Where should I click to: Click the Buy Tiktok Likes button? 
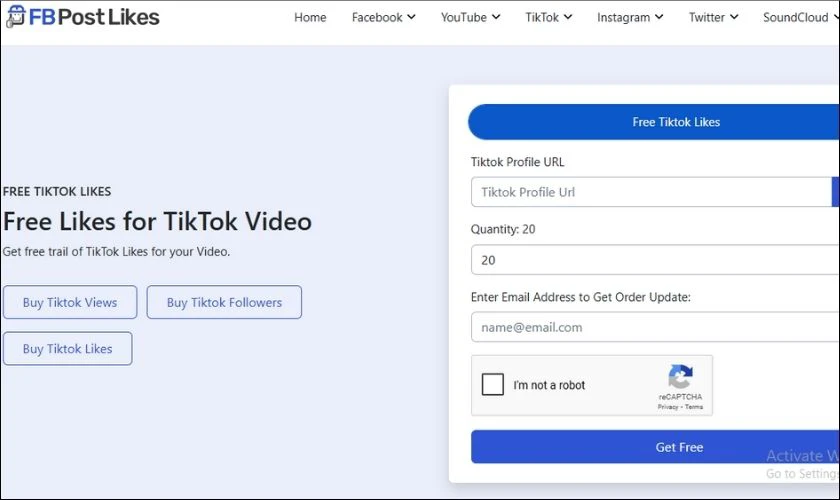pyautogui.click(x=68, y=348)
